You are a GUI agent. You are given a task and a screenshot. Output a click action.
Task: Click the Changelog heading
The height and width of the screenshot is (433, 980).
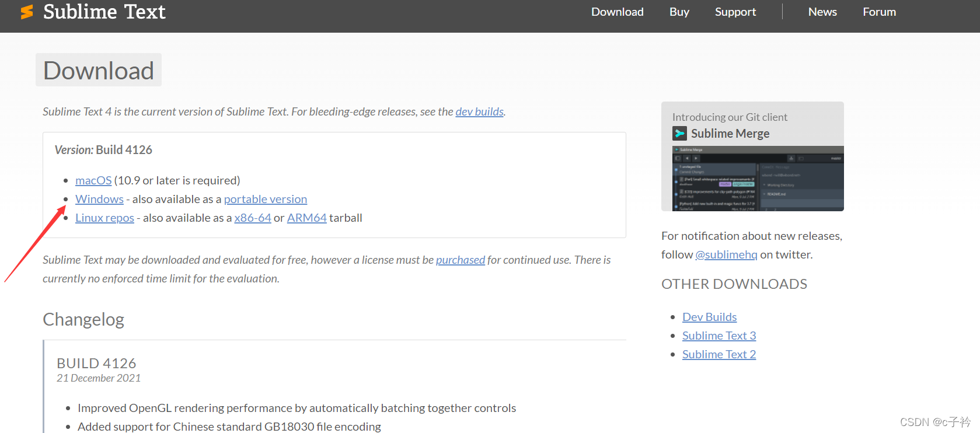(x=83, y=320)
